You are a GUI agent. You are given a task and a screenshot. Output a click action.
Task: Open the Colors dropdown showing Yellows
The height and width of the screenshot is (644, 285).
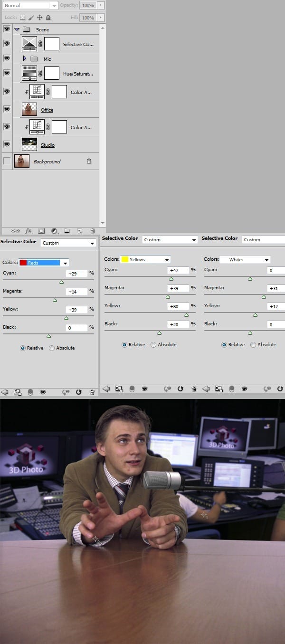pyautogui.click(x=145, y=260)
